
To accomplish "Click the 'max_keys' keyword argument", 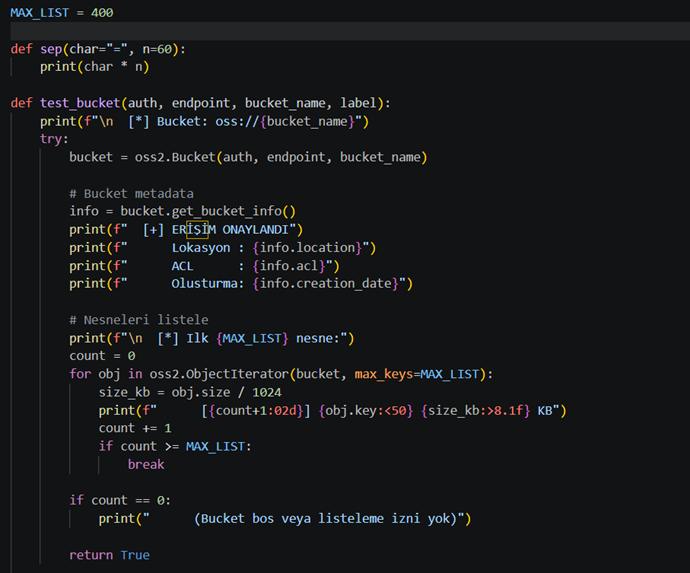I will (x=384, y=374).
